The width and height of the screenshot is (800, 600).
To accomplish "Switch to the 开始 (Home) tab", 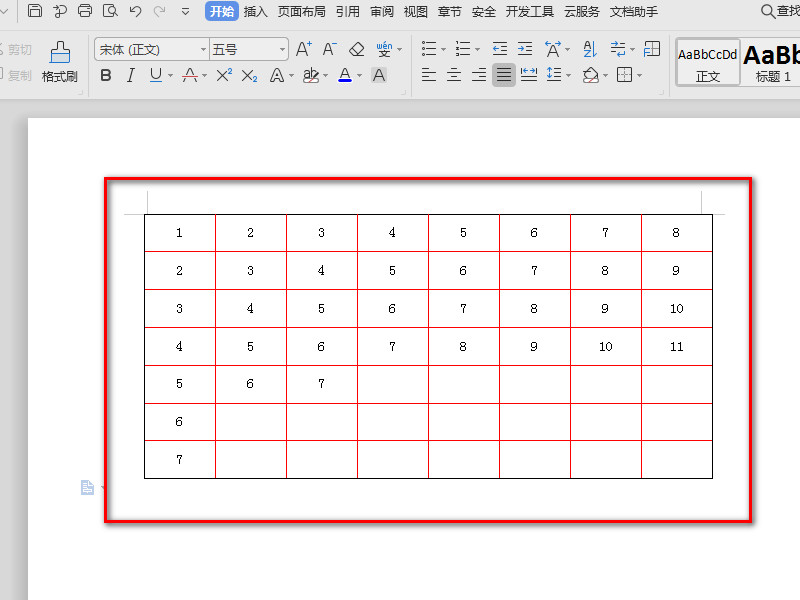I will click(222, 11).
